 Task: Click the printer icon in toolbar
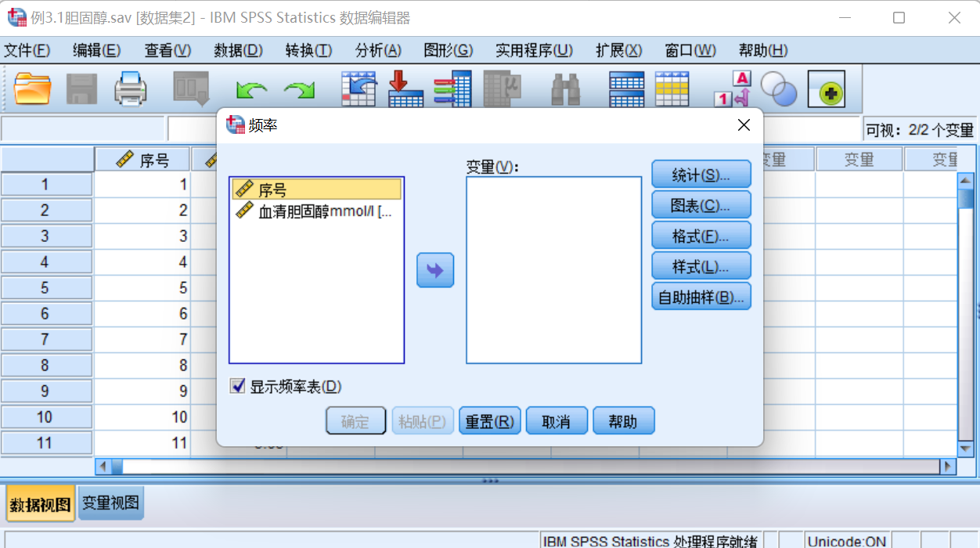131,88
